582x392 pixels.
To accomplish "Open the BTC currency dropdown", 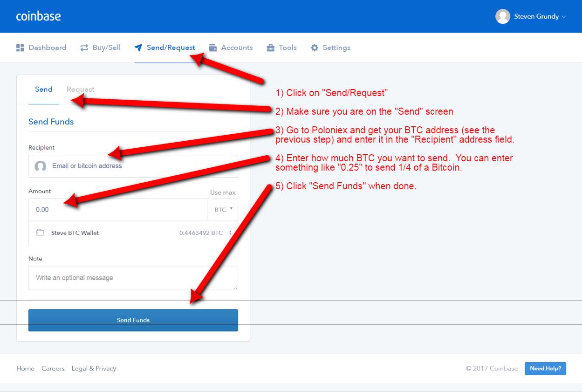I will pos(223,210).
